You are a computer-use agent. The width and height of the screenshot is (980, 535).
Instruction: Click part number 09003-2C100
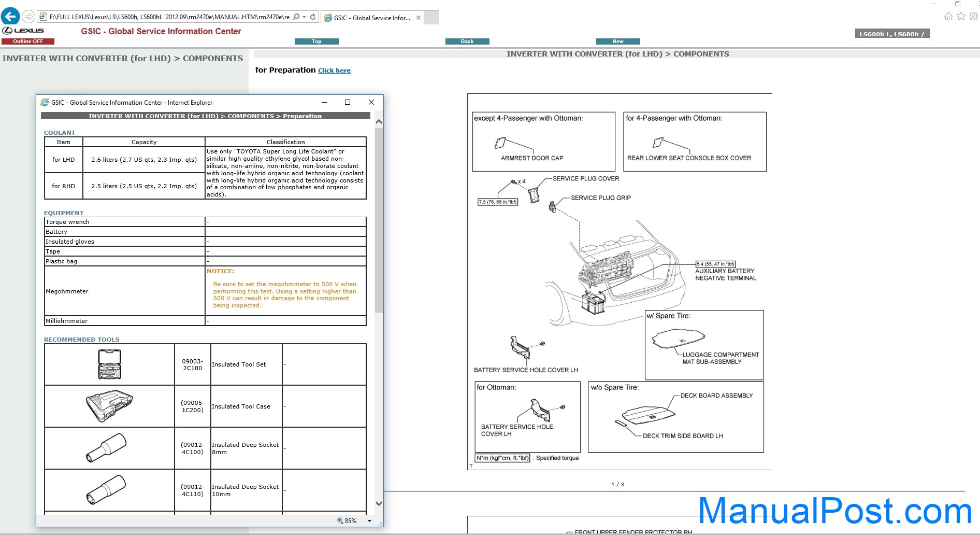(193, 364)
